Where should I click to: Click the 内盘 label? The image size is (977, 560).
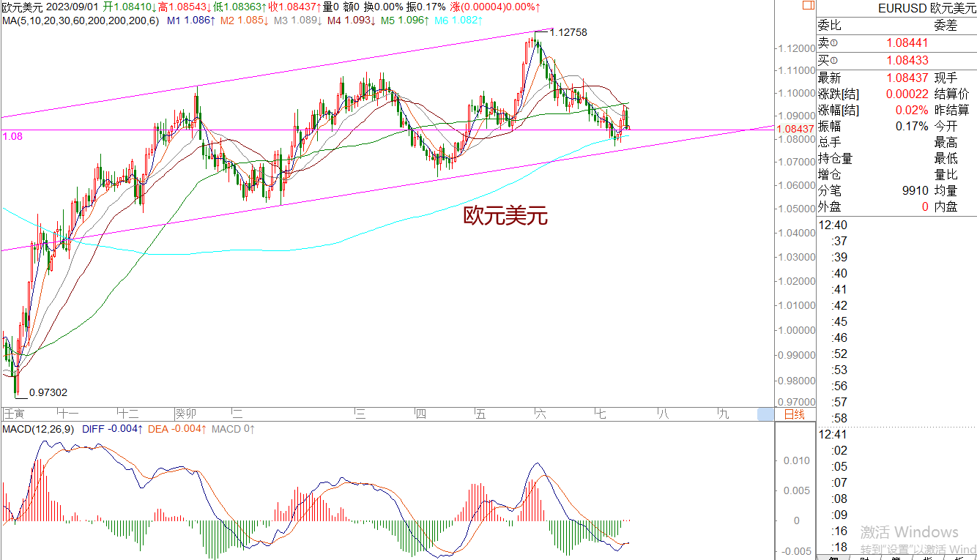(x=946, y=206)
